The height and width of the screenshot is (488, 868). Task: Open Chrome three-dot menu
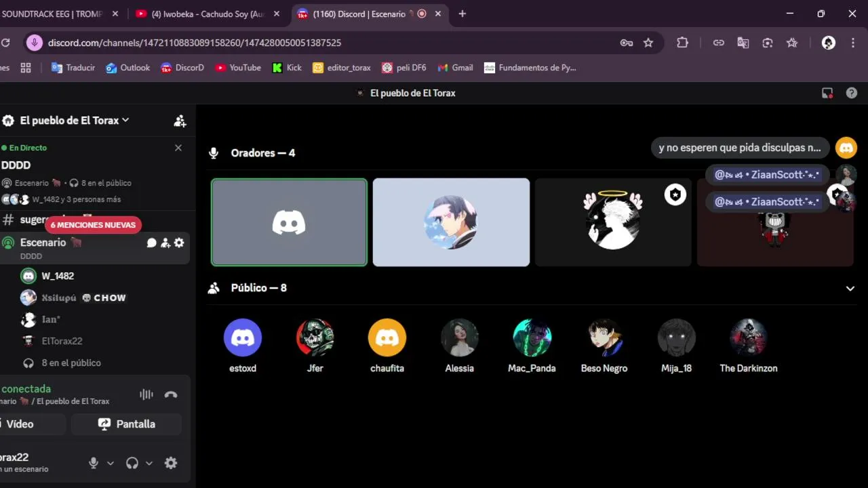tap(852, 43)
